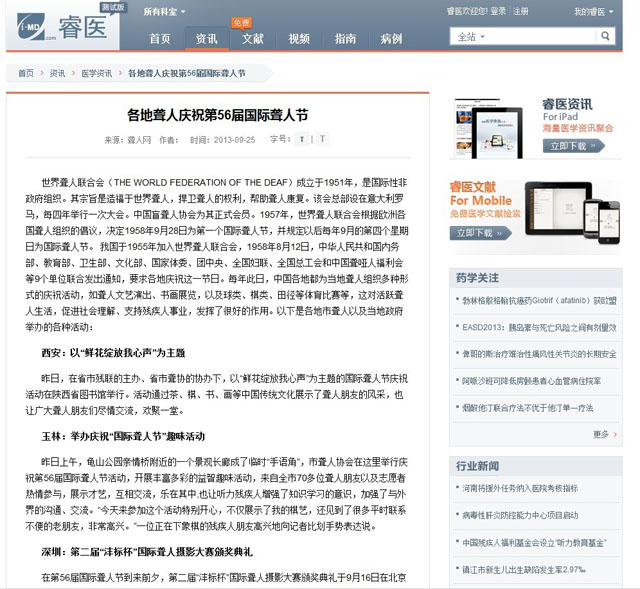Click the subheading 玉林：举办庆祝“国际聋人节”趣味活动
The width and height of the screenshot is (640, 589).
123,436
